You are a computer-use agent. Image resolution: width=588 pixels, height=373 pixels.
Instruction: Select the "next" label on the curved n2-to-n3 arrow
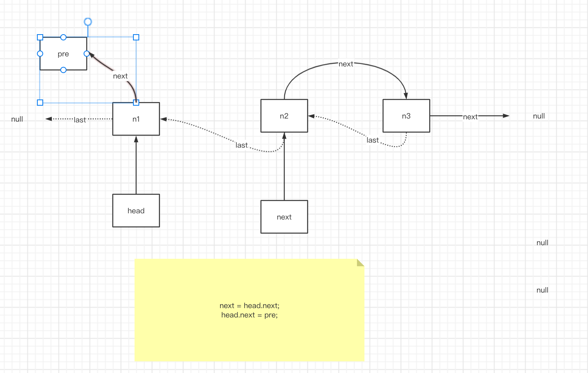coord(346,64)
